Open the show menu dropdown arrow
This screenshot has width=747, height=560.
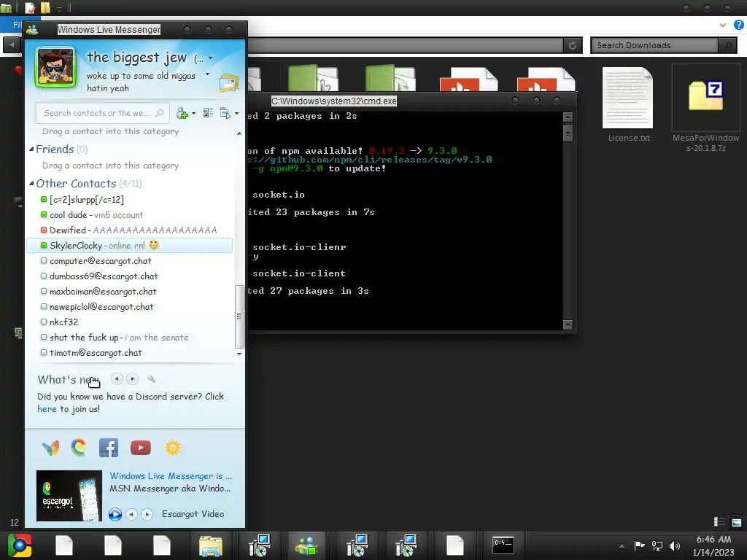(x=237, y=113)
